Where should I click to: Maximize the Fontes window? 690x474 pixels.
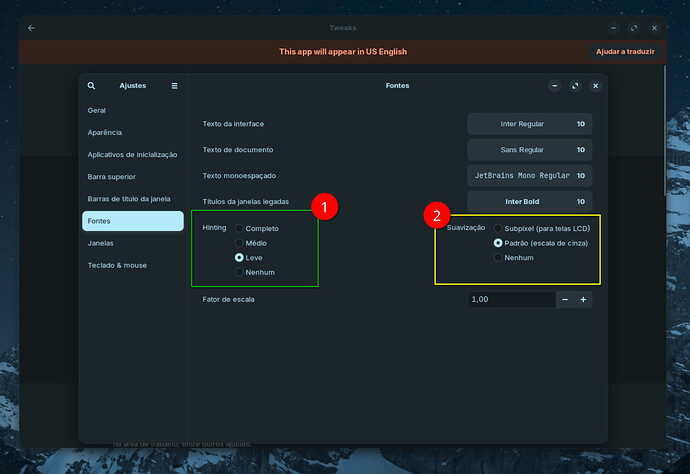(575, 86)
